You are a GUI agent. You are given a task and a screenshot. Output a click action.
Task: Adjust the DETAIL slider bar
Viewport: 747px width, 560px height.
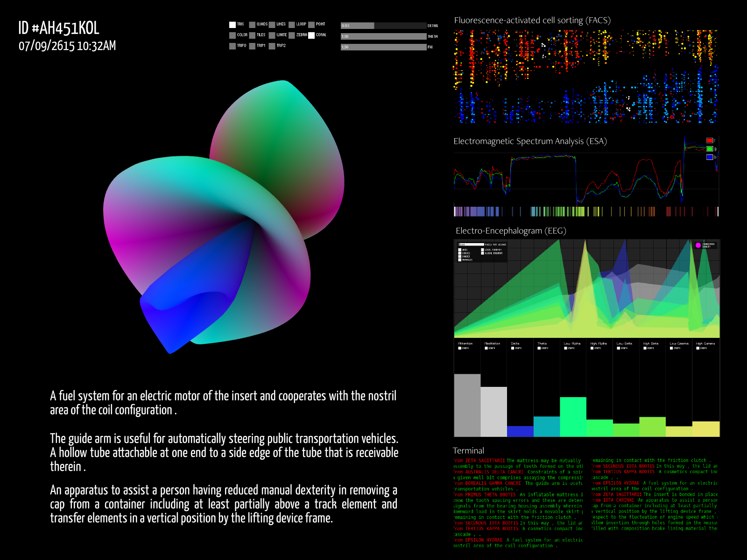(383, 26)
